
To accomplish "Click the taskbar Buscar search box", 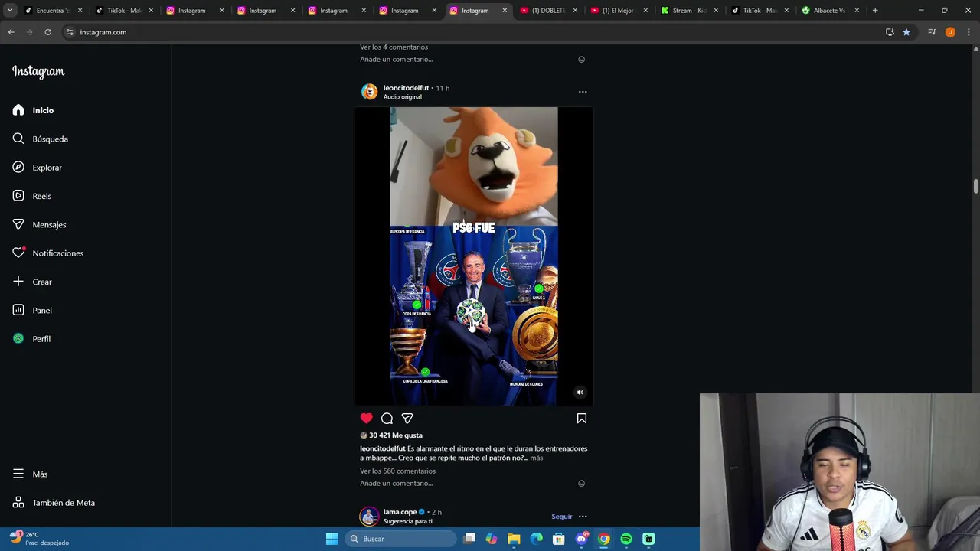I will pyautogui.click(x=400, y=539).
